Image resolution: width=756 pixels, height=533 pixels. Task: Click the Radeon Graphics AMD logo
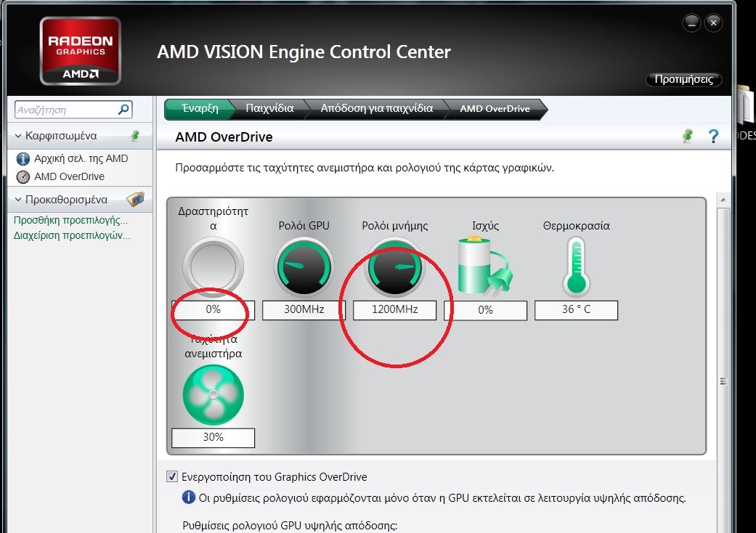pyautogui.click(x=81, y=51)
